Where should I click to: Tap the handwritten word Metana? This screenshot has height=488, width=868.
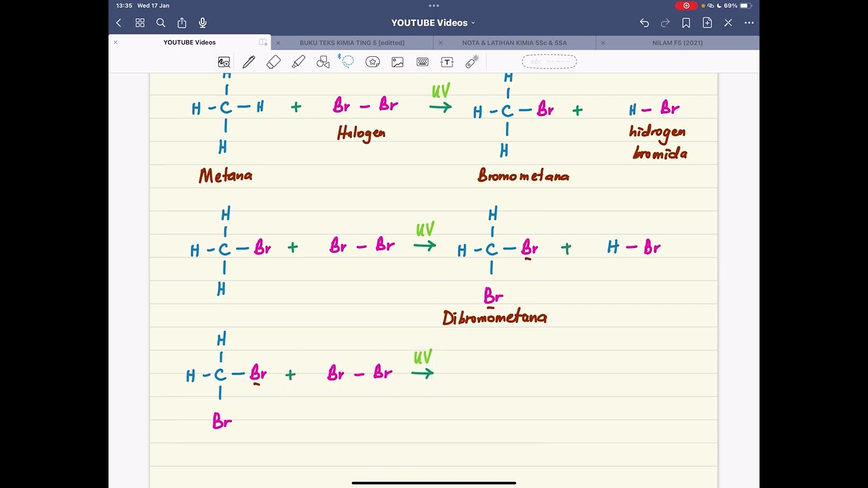pos(226,176)
